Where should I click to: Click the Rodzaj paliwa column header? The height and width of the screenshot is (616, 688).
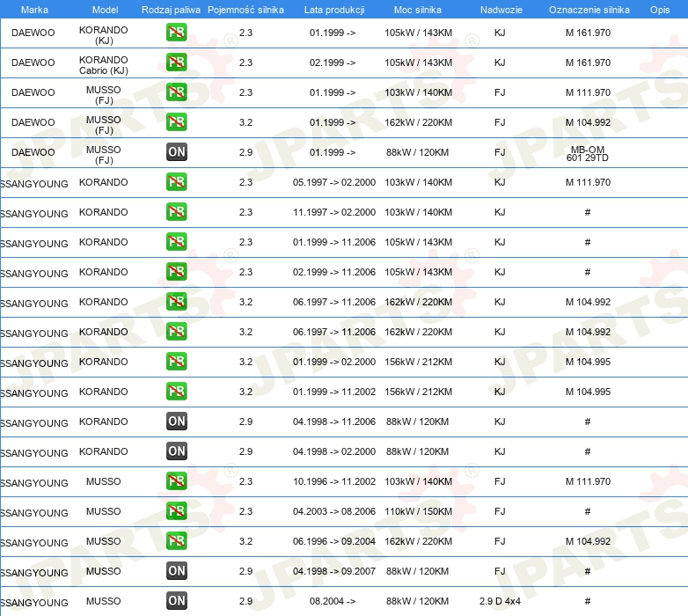coord(171,10)
